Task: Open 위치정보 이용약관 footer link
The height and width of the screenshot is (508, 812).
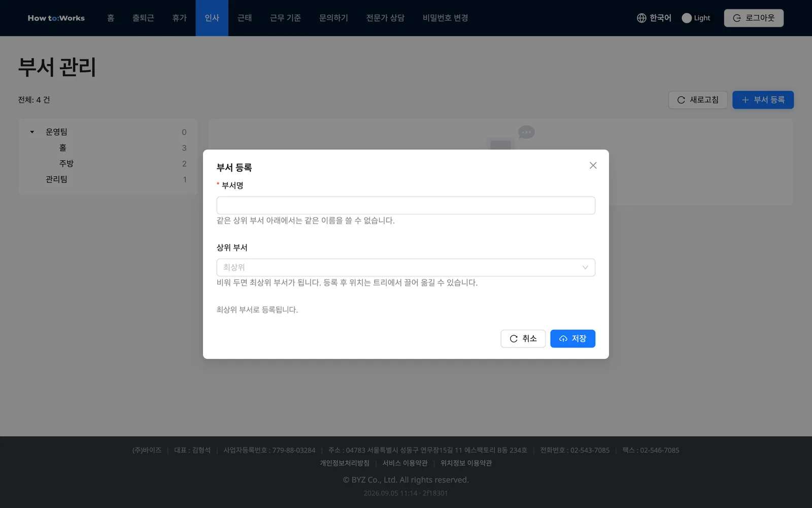Action: (x=466, y=463)
